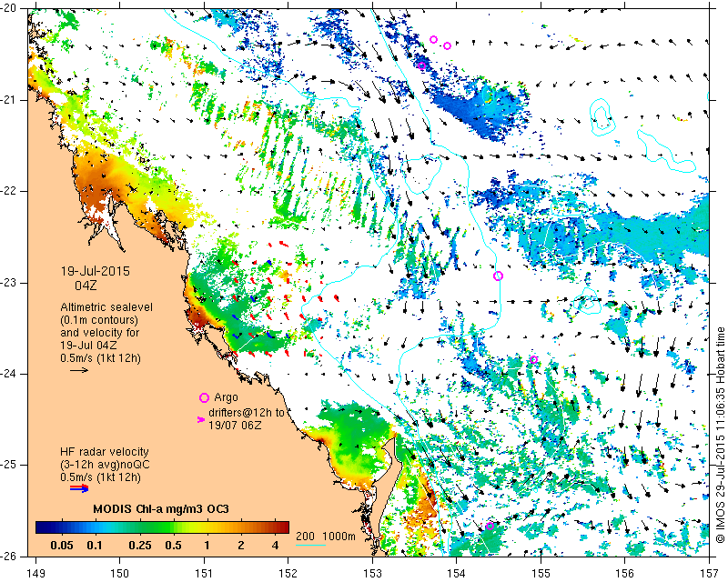Click the date label 19-Jul-2015

tap(96, 271)
